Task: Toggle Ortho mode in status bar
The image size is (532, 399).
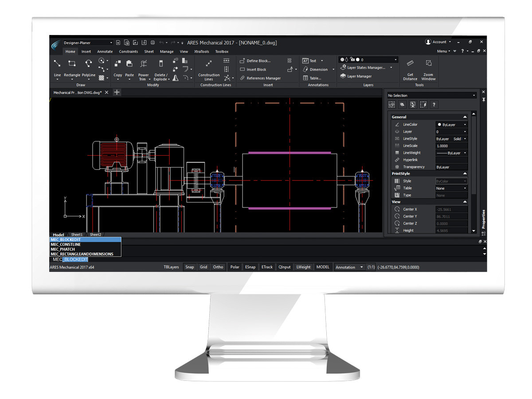Action: pyautogui.click(x=218, y=267)
